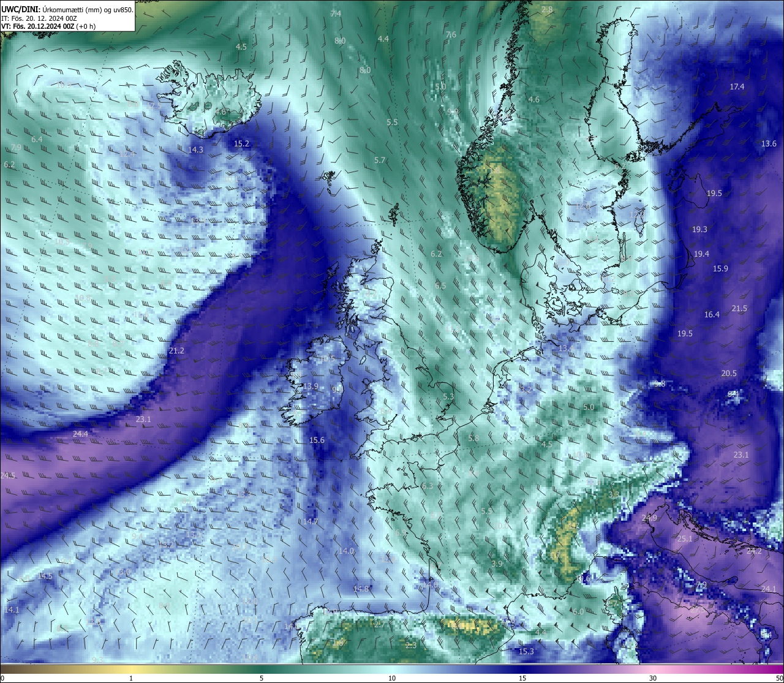Click the 5.7 value label
This screenshot has height=683, width=784.
click(380, 160)
